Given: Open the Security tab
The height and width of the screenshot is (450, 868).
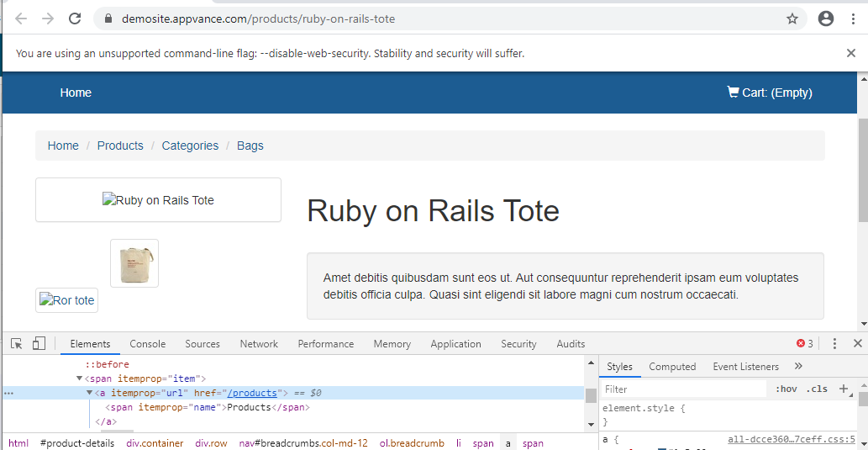Looking at the screenshot, I should (518, 343).
